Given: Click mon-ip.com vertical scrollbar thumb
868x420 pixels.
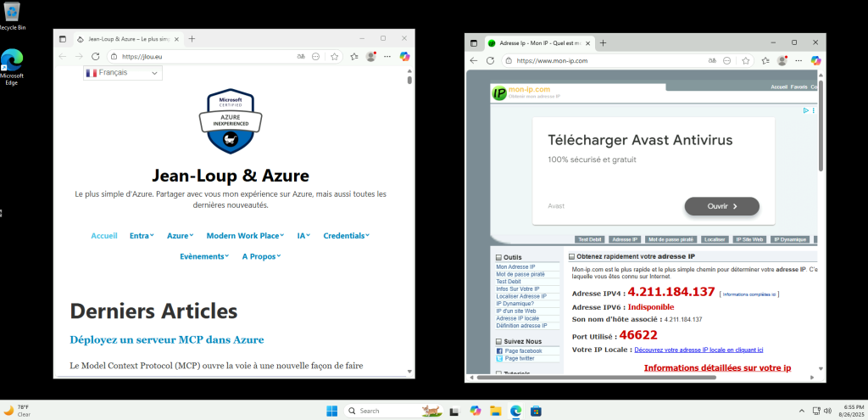Looking at the screenshot, I should click(821, 126).
